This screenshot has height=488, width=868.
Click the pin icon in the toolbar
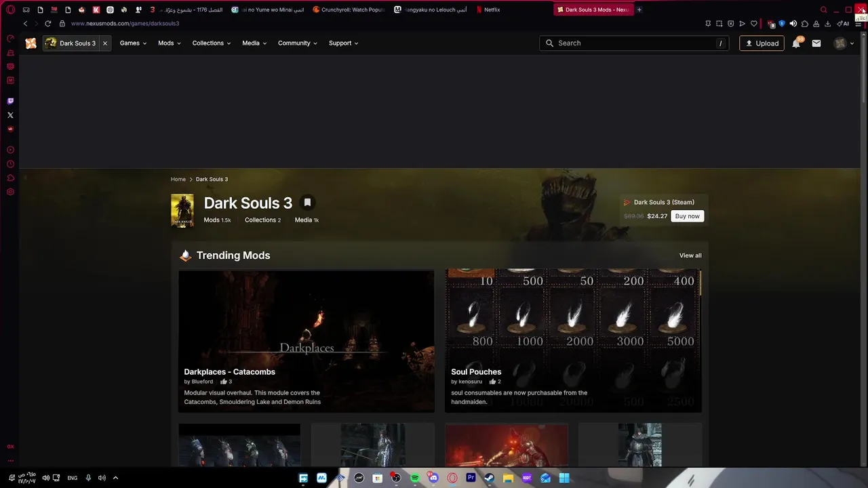[708, 24]
